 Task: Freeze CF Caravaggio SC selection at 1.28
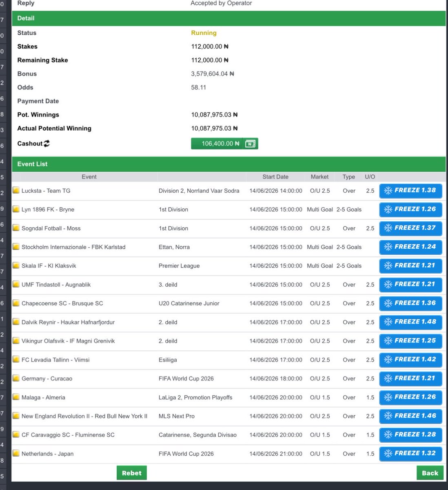410,435
